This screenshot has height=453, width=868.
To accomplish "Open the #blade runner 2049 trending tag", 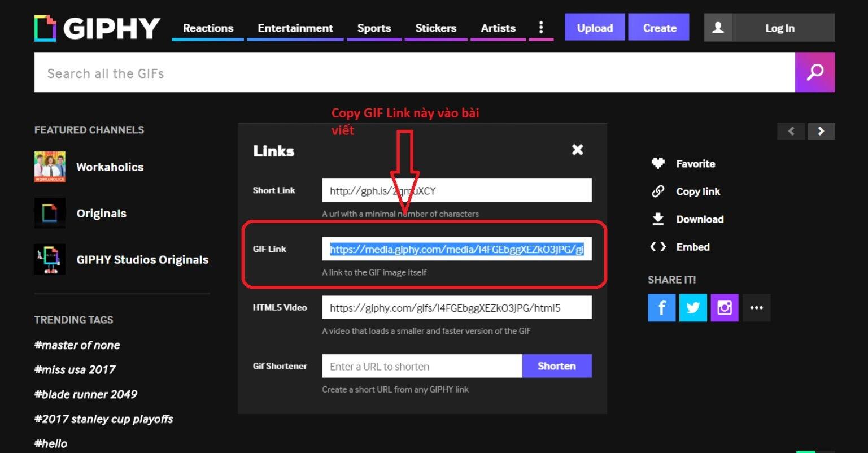I will (86, 394).
